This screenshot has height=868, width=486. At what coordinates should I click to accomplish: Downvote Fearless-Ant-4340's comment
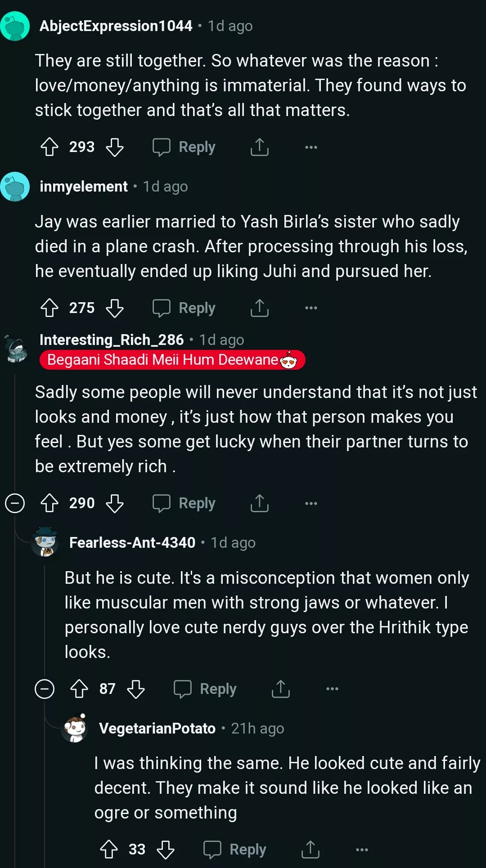[137, 689]
